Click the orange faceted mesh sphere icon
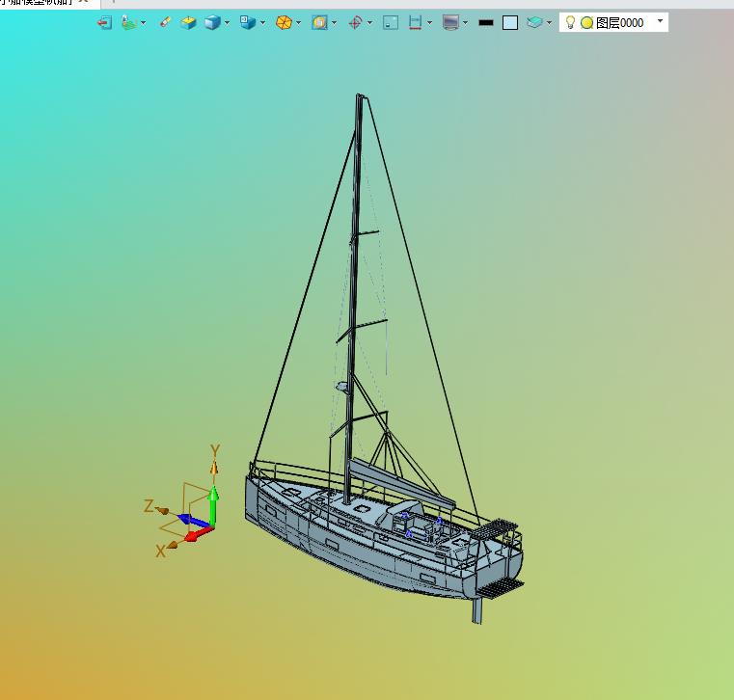734x700 pixels. coord(284,22)
